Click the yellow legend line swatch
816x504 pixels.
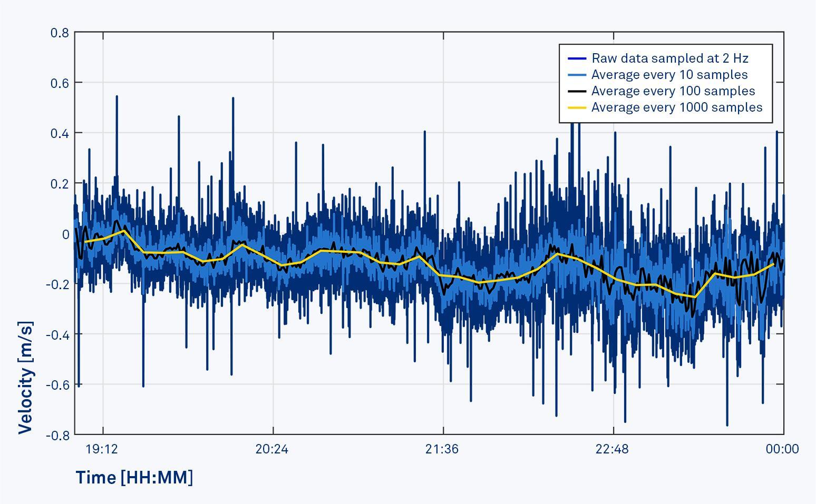[x=577, y=107]
